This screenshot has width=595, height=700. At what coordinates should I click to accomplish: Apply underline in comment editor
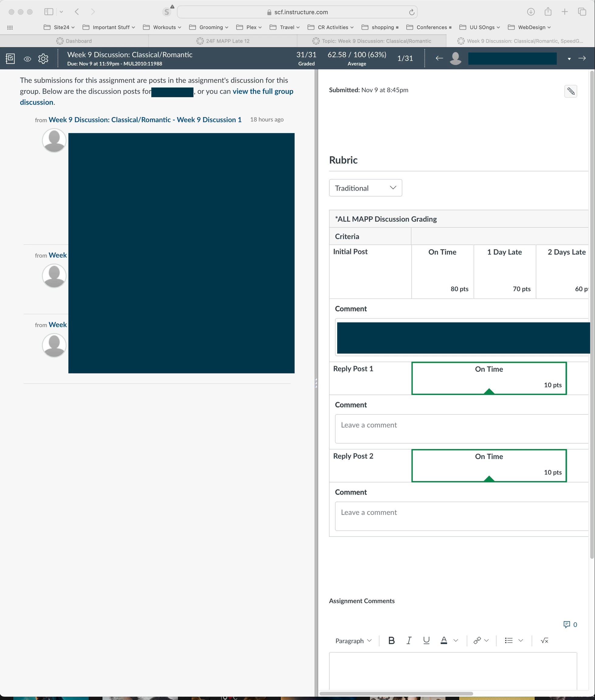tap(426, 640)
